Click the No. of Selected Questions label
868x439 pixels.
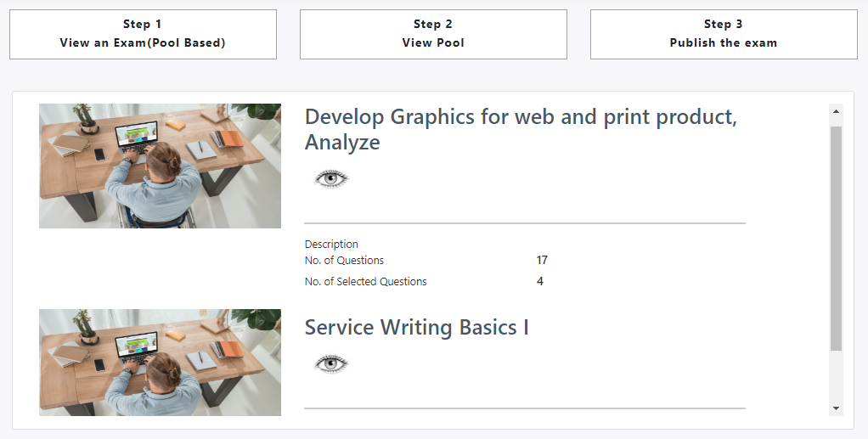[x=365, y=282]
